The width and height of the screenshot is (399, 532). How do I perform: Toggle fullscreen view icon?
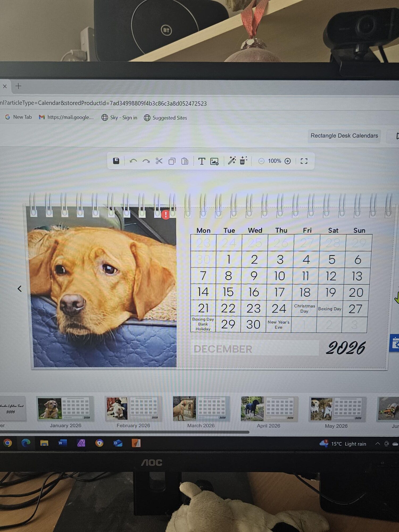pos(304,161)
